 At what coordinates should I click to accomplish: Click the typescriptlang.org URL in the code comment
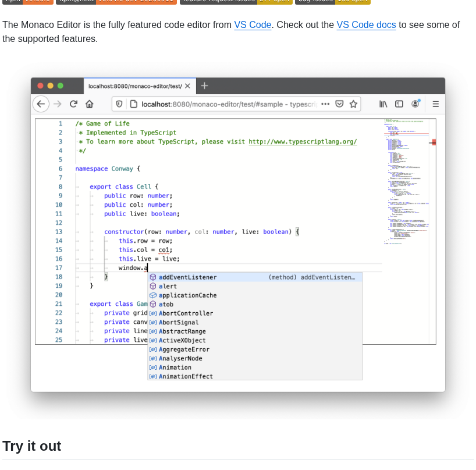coord(303,142)
